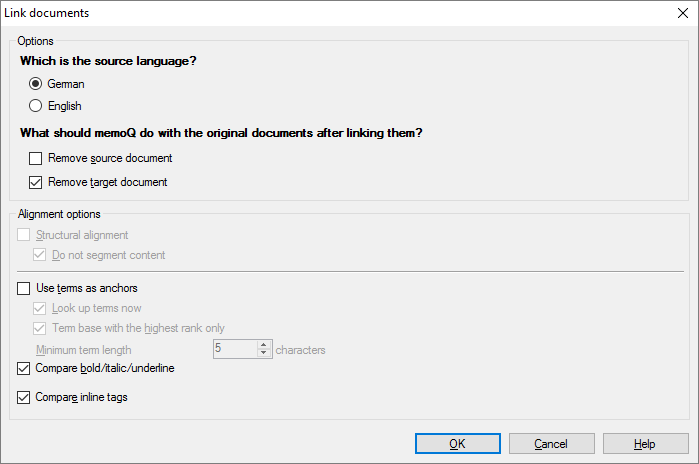Click the Minimum term length label

[84, 350]
